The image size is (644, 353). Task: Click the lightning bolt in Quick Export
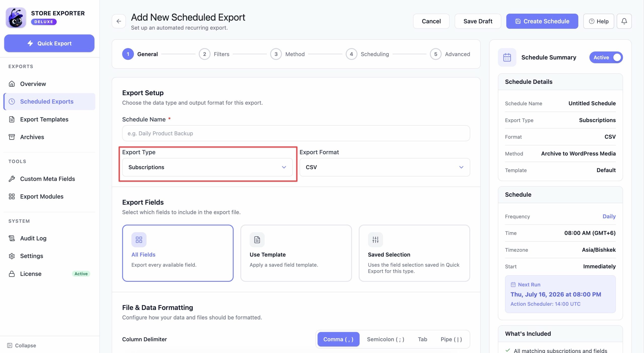[x=30, y=43]
